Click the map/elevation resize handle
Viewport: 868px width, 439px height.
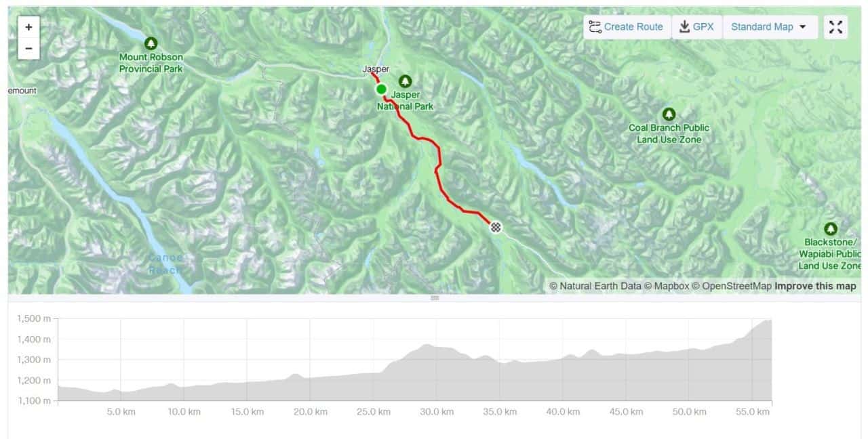435,298
